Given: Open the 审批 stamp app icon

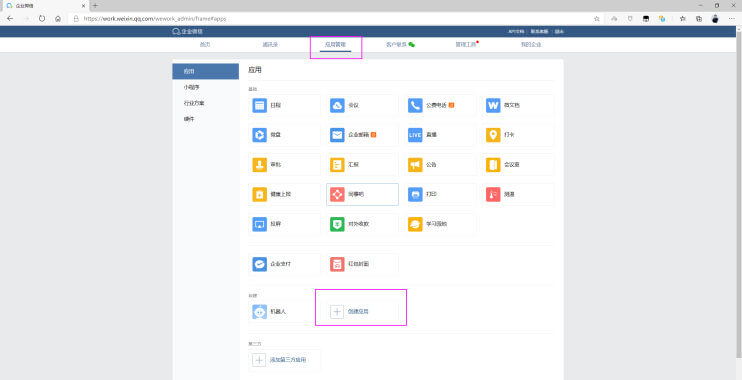Looking at the screenshot, I should click(259, 165).
